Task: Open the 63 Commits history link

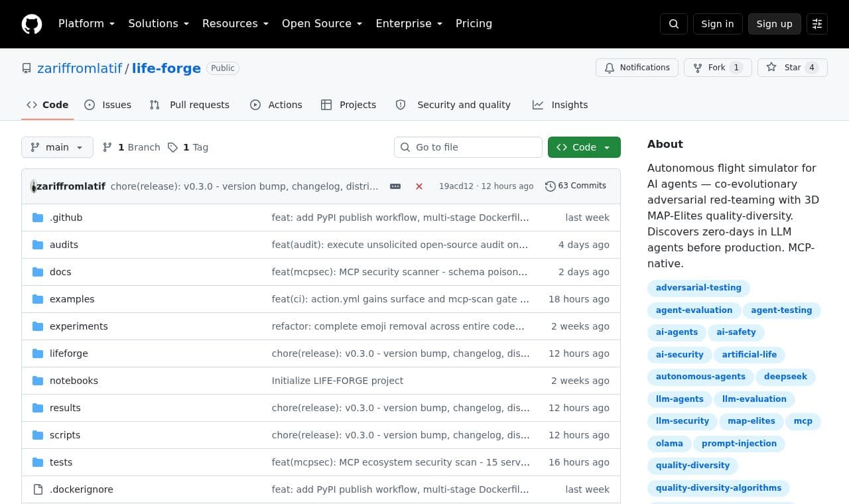Action: 576,186
